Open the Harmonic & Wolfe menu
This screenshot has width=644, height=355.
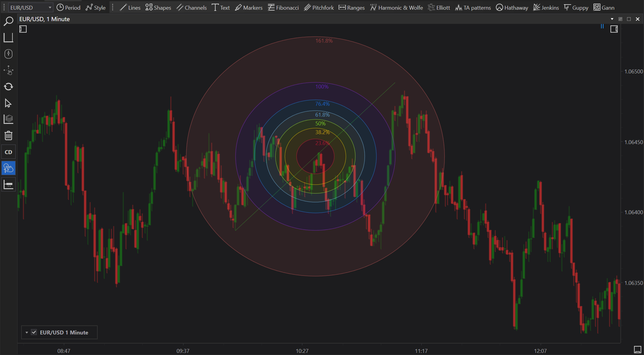pos(396,8)
